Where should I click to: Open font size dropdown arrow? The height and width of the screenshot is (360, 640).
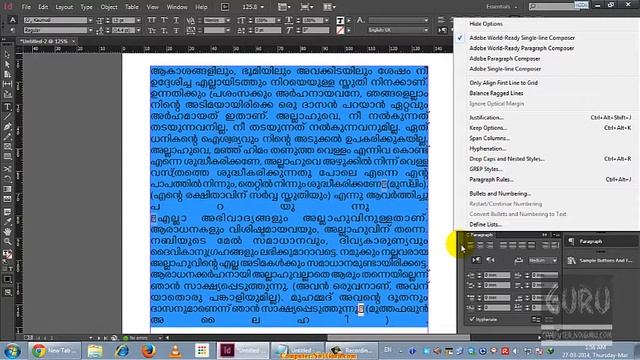(x=138, y=20)
